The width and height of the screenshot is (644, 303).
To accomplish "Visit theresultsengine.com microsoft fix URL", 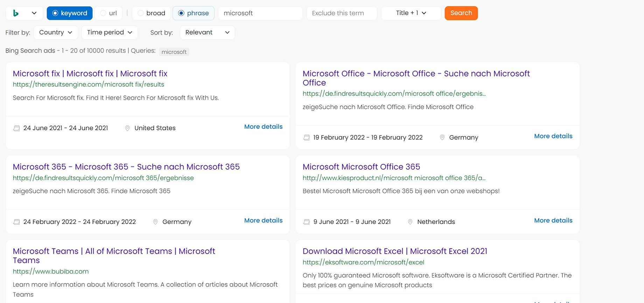I will pyautogui.click(x=89, y=84).
